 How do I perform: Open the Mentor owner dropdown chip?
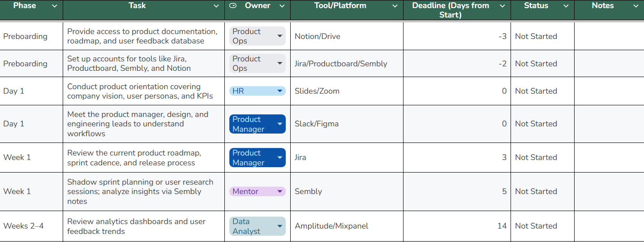click(257, 191)
